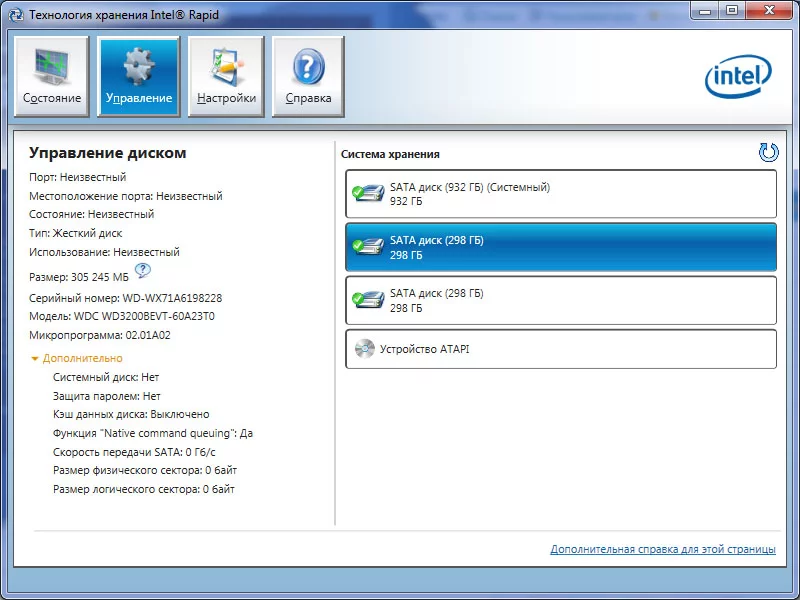This screenshot has height=600, width=800.
Task: Click the disk icon of the third SATA drive
Action: tap(368, 300)
